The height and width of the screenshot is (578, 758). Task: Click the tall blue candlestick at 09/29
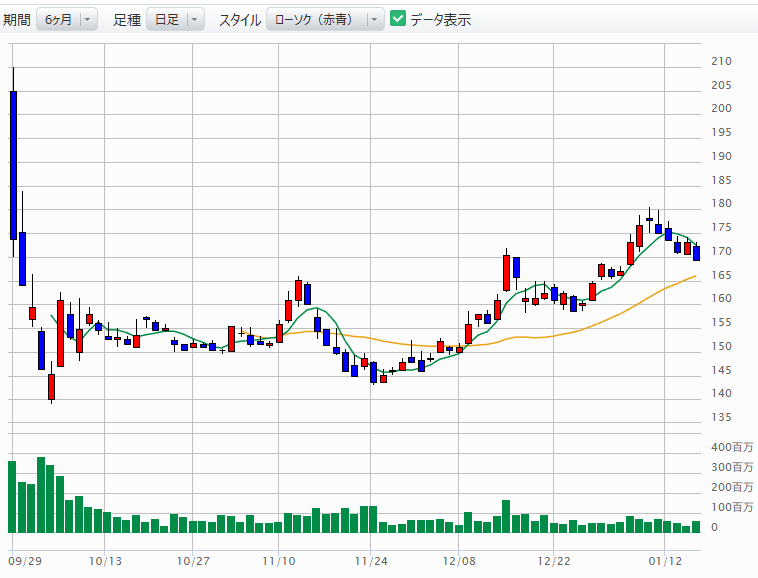[x=13, y=165]
